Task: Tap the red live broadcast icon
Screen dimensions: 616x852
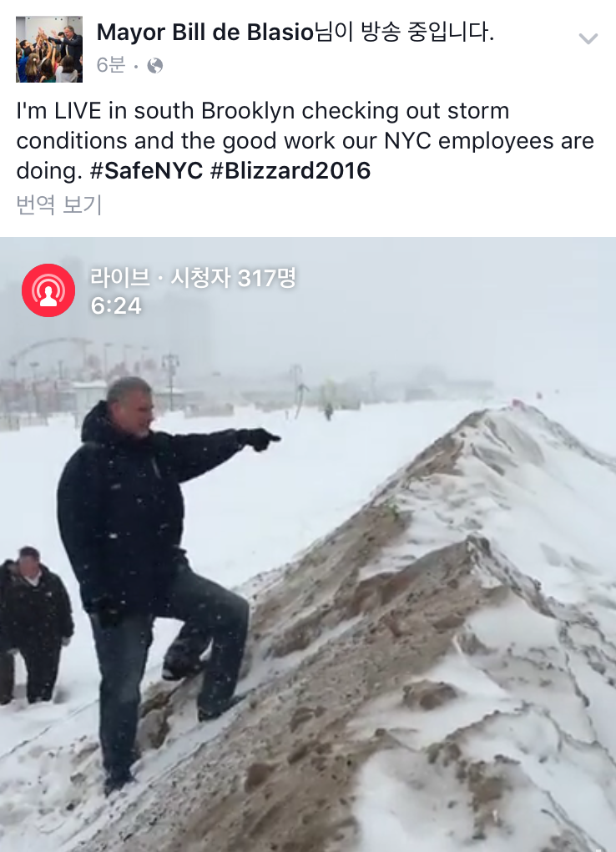Action: click(x=48, y=290)
